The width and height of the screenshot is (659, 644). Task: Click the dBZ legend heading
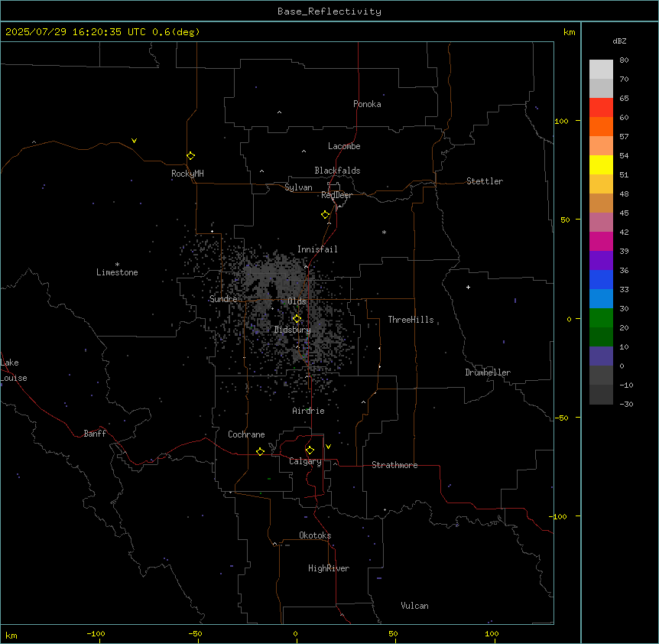click(x=619, y=41)
